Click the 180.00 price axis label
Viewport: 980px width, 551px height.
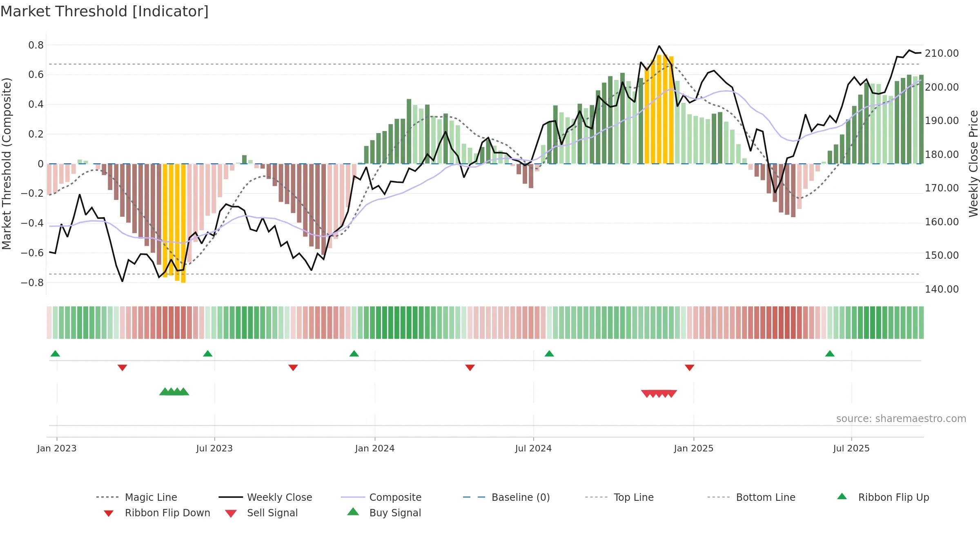click(x=942, y=155)
